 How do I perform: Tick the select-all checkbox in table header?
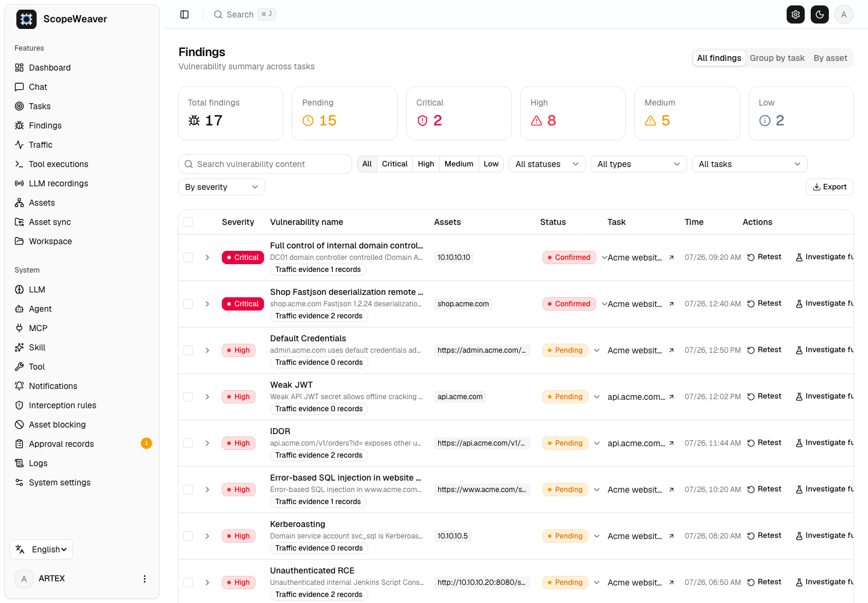(x=188, y=222)
